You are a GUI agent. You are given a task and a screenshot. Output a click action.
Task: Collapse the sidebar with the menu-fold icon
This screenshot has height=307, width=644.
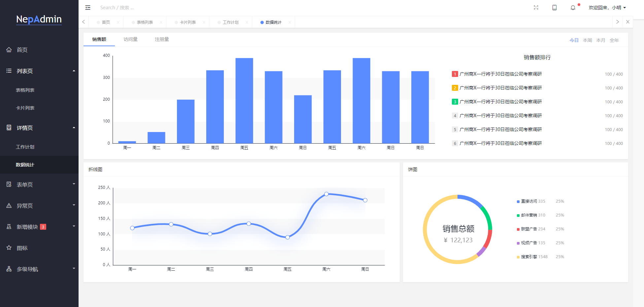point(88,8)
